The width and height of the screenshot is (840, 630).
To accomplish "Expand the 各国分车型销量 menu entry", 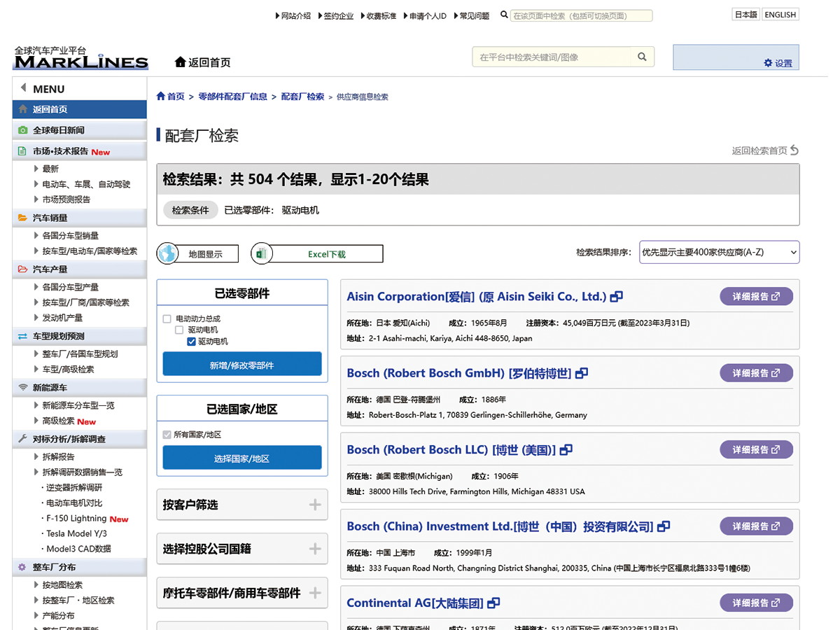I will [x=66, y=236].
